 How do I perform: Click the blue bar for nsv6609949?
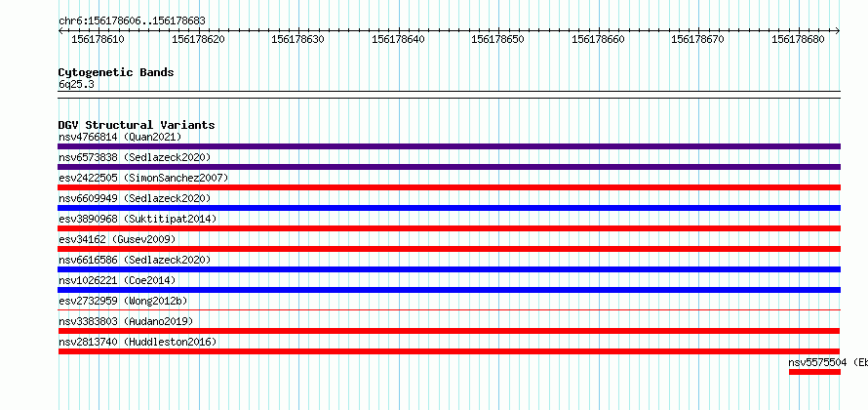[x=449, y=208]
